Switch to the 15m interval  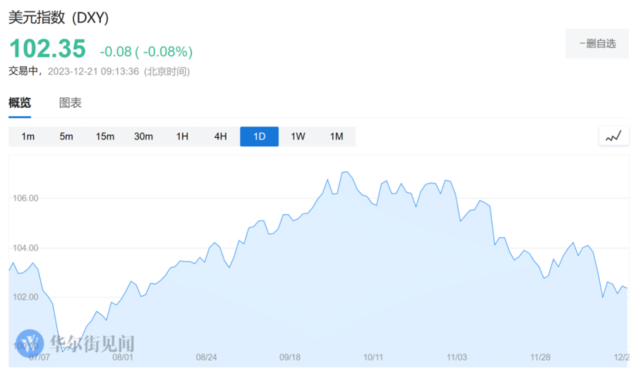[x=105, y=136]
